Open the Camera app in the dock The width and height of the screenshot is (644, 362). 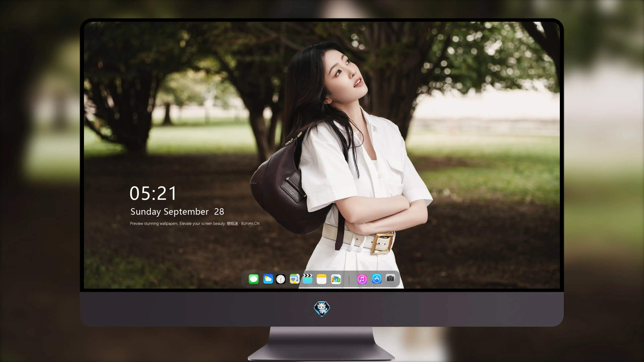[x=390, y=278]
